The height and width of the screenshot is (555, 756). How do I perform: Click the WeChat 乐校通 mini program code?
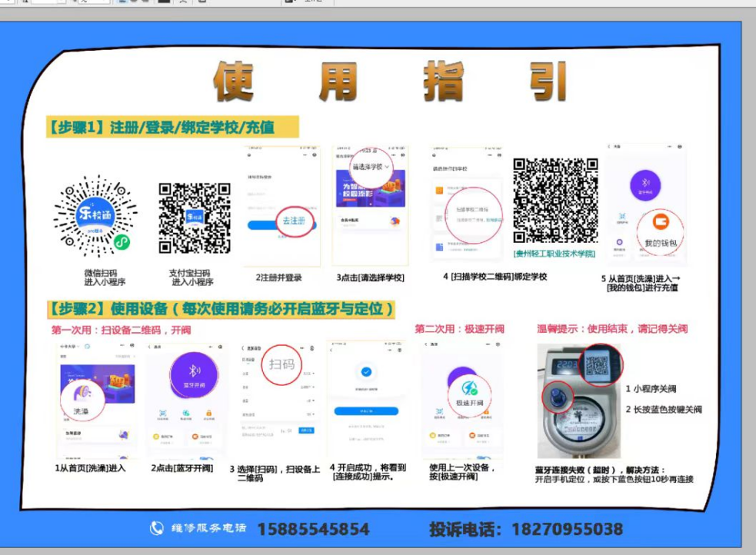tap(95, 216)
